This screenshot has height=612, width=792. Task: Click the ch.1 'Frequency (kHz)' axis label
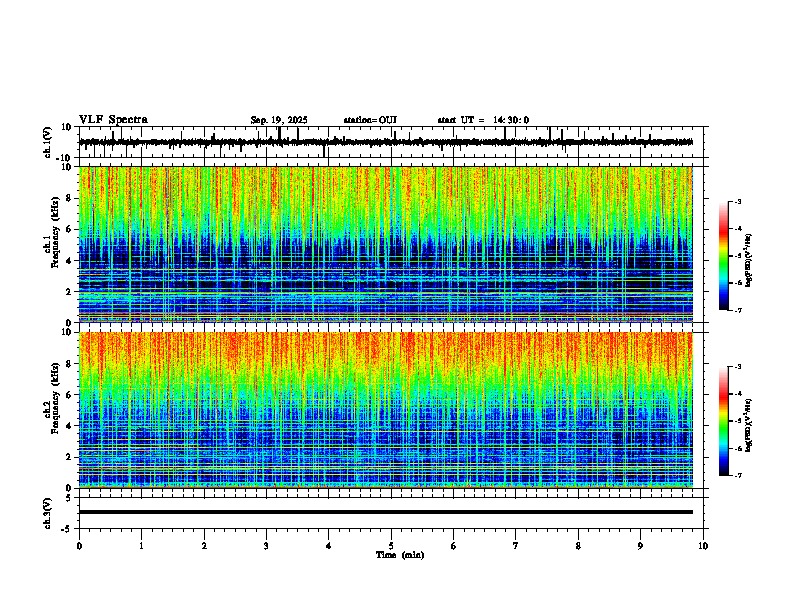(56, 233)
